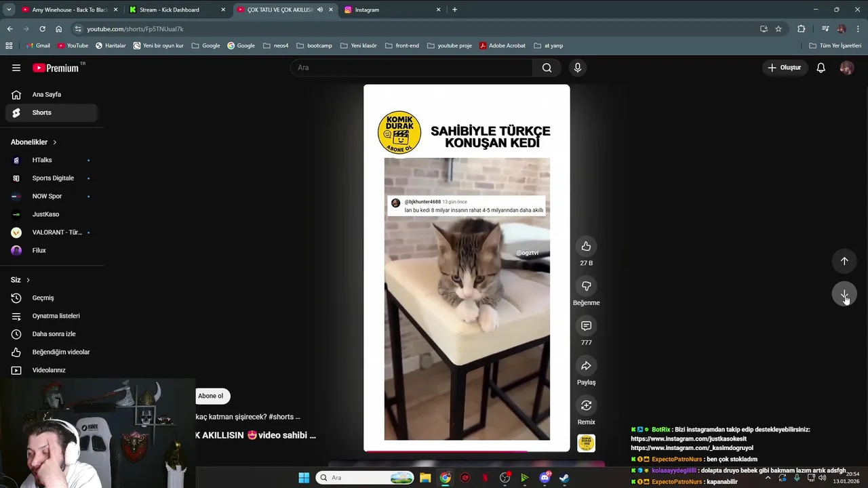Expand the Siz section

click(20, 280)
